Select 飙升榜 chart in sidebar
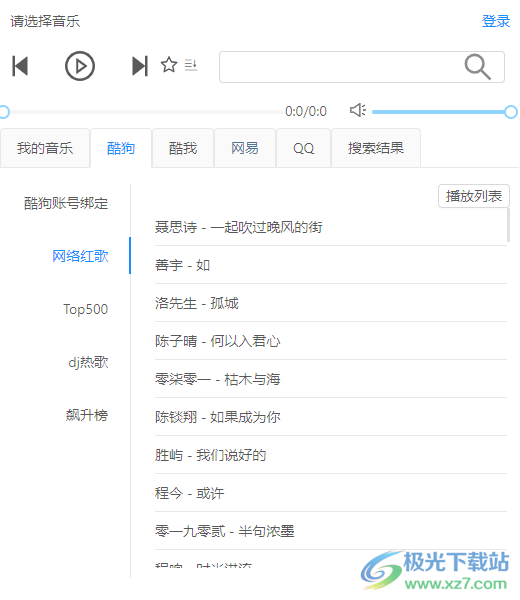The width and height of the screenshot is (520, 600). point(87,415)
